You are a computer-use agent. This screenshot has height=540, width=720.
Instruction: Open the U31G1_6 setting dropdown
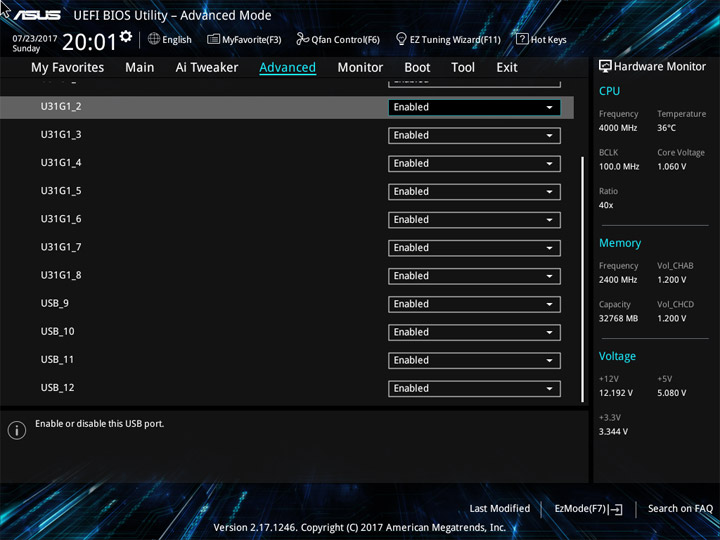[x=474, y=220]
